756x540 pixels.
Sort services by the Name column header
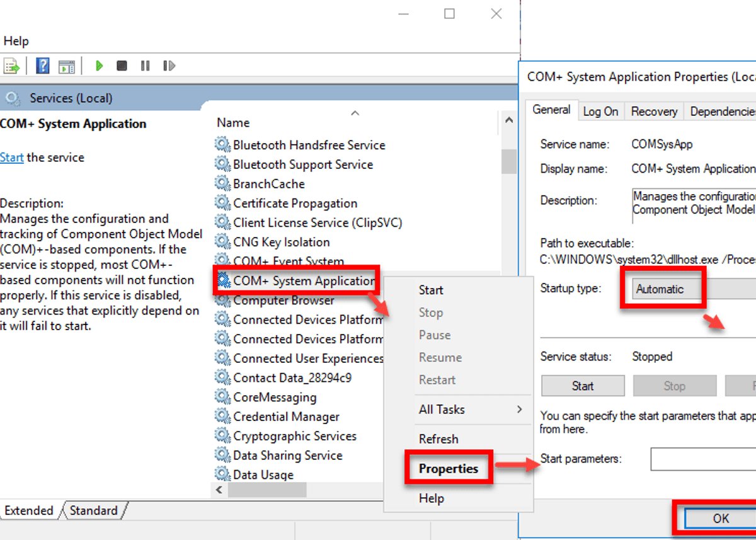pos(233,123)
